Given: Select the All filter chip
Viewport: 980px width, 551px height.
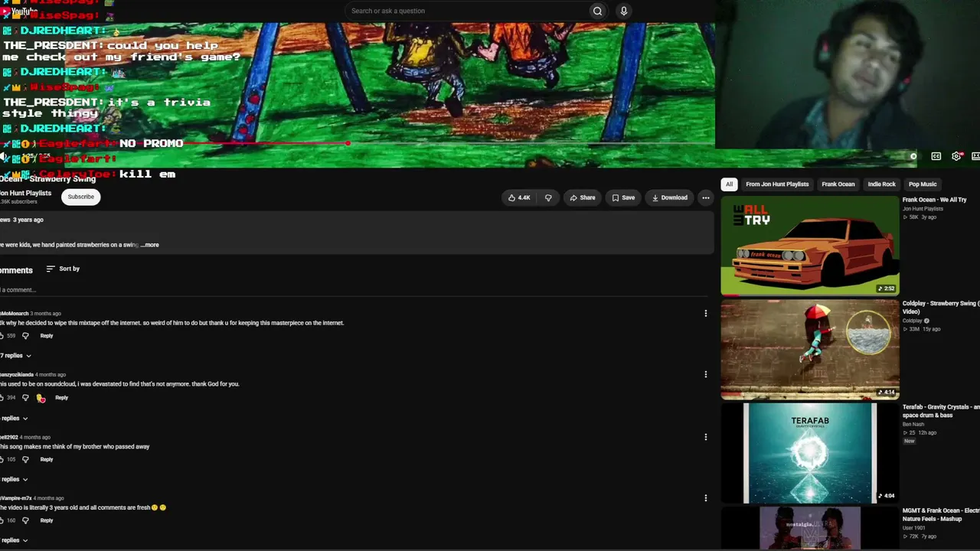Looking at the screenshot, I should click(729, 184).
